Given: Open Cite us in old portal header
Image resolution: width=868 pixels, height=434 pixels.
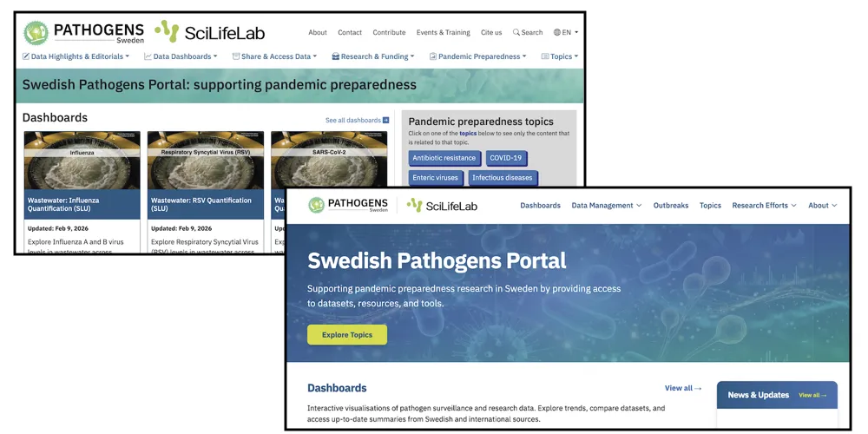Looking at the screenshot, I should (491, 33).
